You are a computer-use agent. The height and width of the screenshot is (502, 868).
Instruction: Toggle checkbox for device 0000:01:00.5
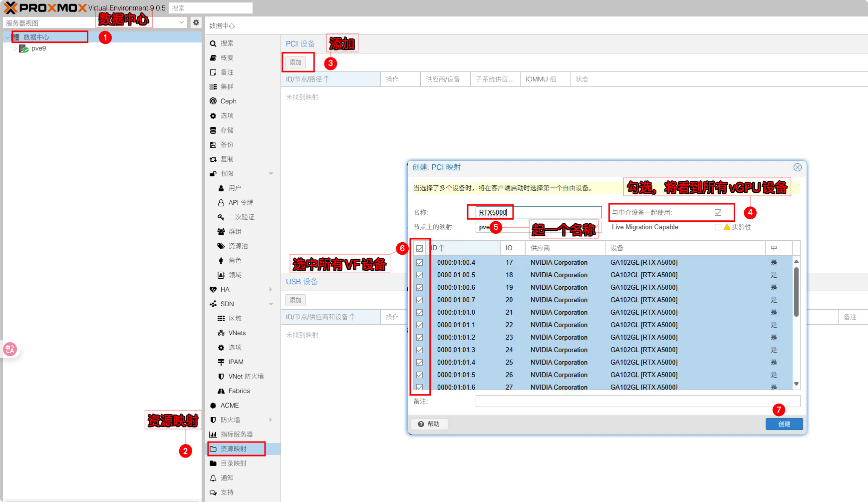[419, 275]
